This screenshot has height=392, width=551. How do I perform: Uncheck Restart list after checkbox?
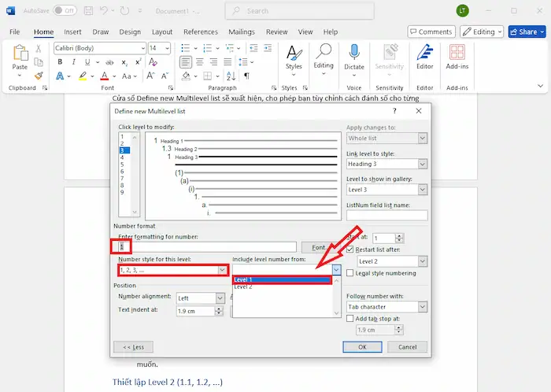pyautogui.click(x=350, y=250)
